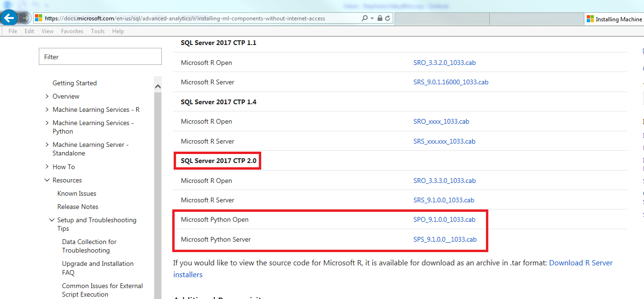Open Known Issues page
Viewport: 644px width, 299px height.
point(77,193)
